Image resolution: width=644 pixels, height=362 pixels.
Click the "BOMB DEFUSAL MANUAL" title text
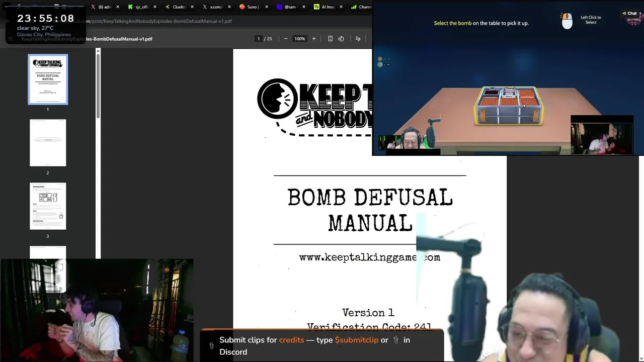[370, 210]
